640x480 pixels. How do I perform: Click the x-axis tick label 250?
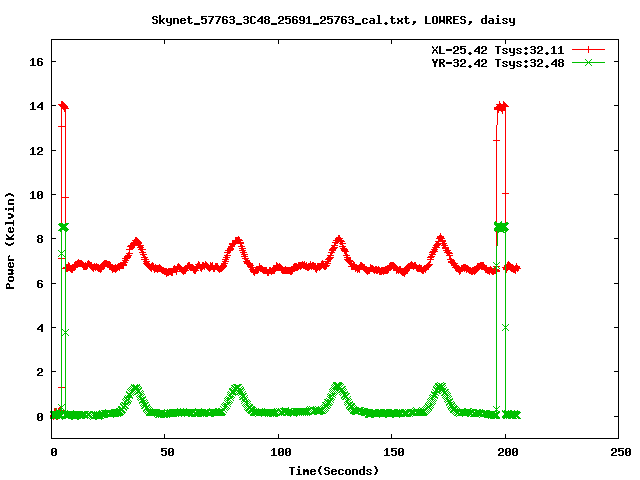(620, 452)
